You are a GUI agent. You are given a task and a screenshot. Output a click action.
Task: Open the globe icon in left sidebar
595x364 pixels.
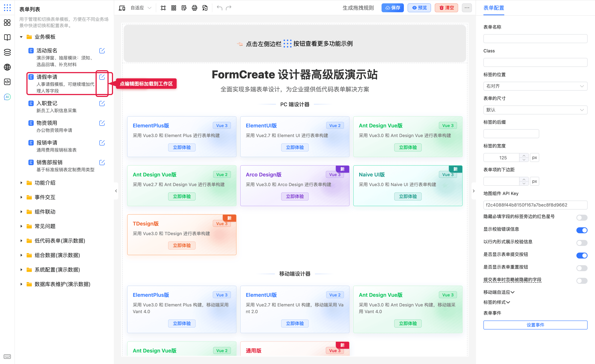coord(7,67)
